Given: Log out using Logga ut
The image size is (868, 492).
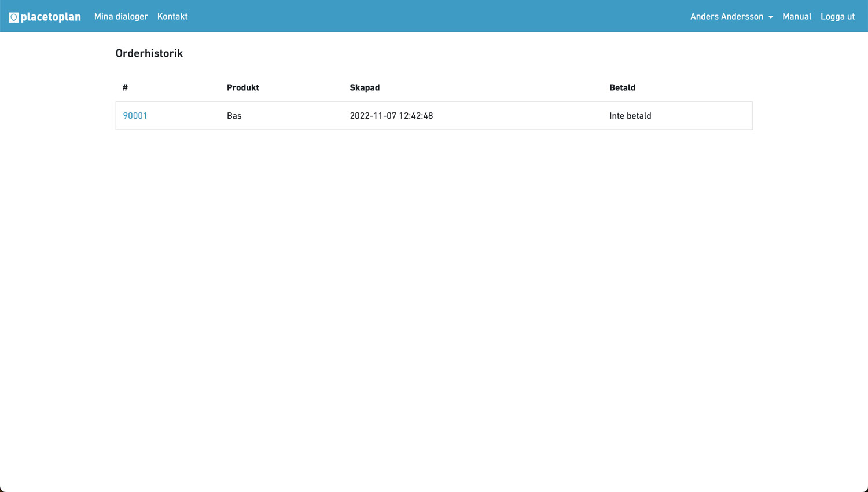Looking at the screenshot, I should tap(837, 17).
